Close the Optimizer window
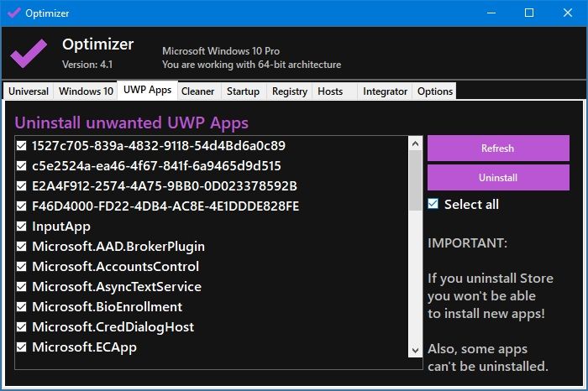Viewport: 588px width, 391px height. coord(568,13)
